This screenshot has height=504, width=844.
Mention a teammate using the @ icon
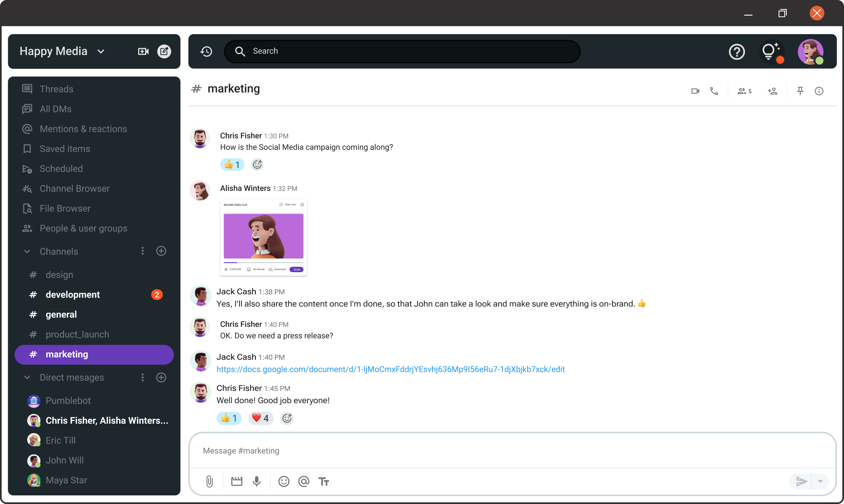(304, 481)
